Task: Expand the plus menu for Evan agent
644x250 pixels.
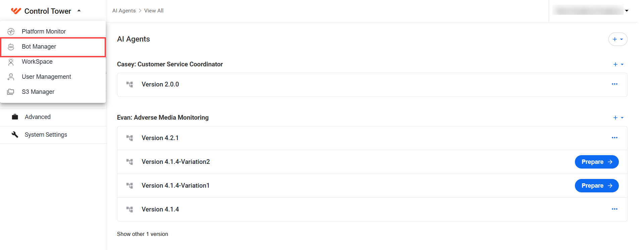Action: pos(618,118)
